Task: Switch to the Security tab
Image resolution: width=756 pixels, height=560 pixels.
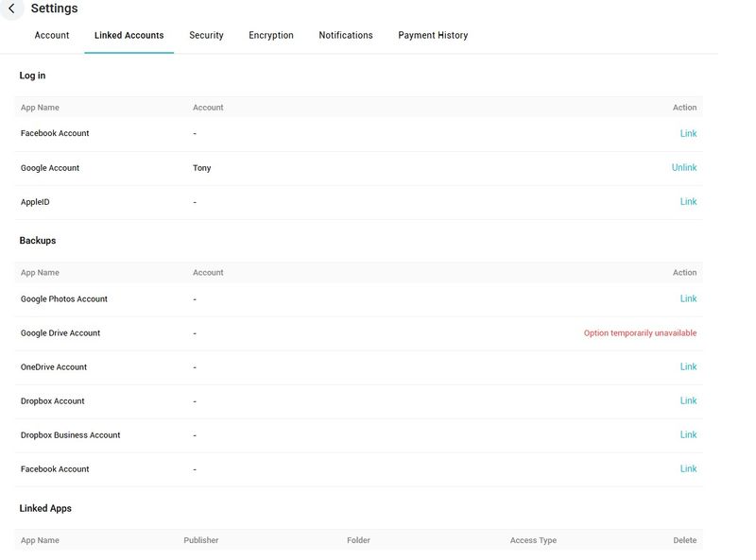Action: 206,36
